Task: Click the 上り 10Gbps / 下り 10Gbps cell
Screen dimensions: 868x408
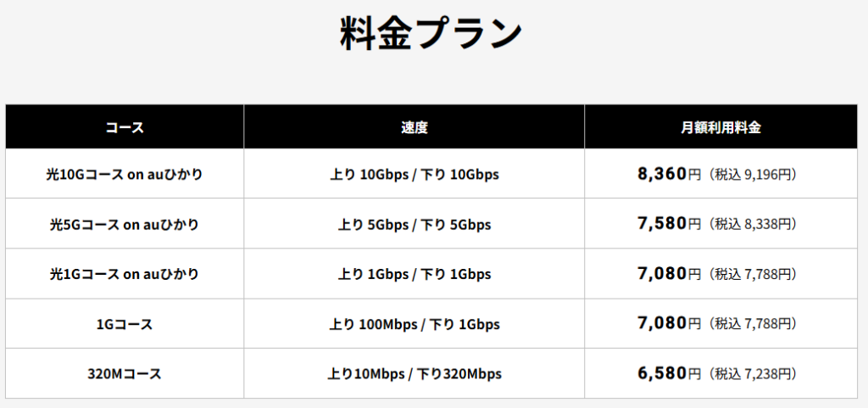Action: coord(414,175)
